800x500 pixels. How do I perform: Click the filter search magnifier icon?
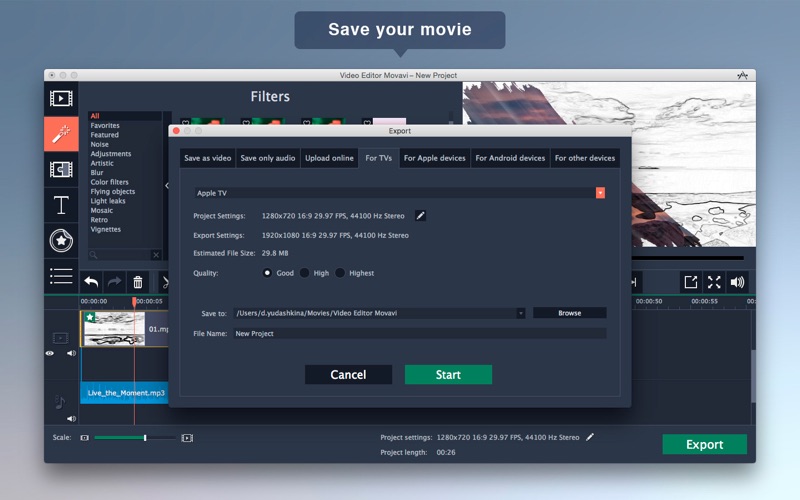point(93,255)
